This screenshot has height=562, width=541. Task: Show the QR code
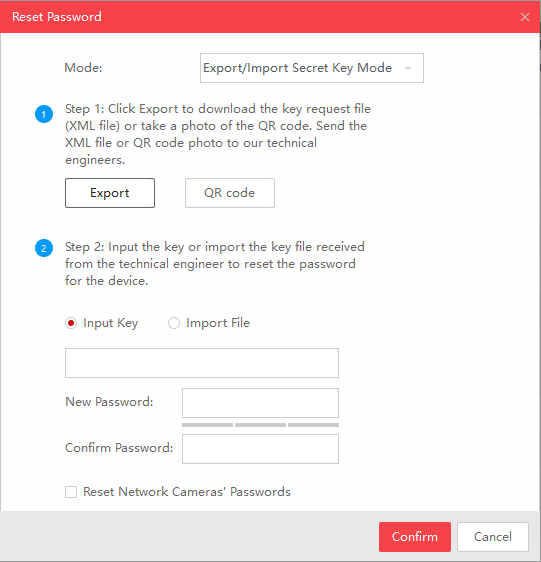point(230,193)
